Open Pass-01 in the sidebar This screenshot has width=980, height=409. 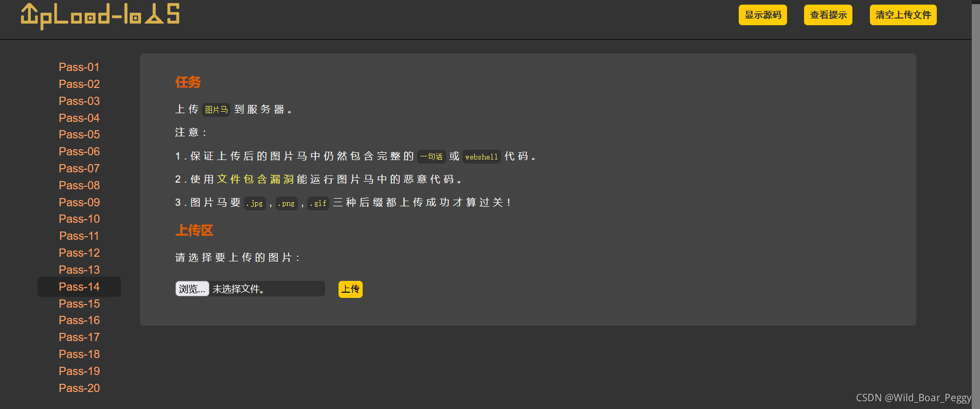point(79,67)
